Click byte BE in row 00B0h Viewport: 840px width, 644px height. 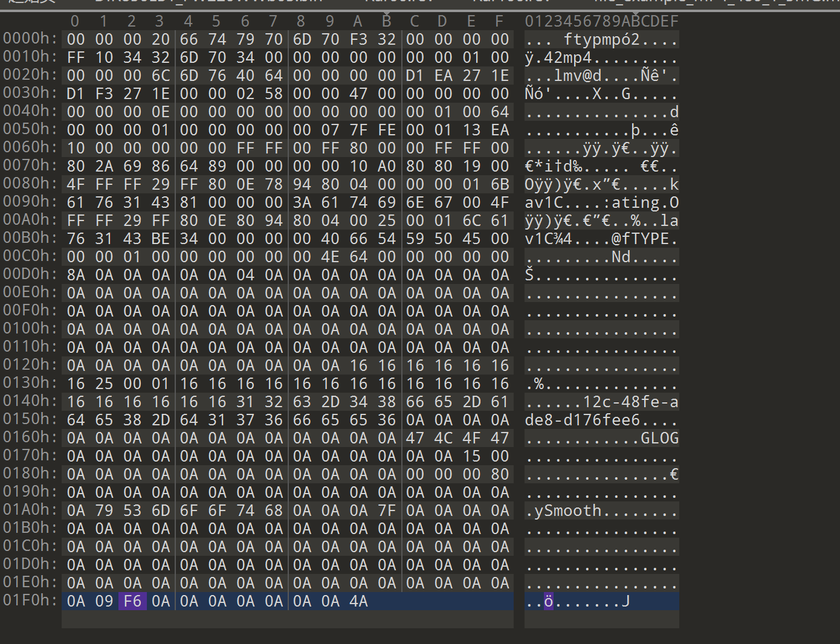(161, 239)
